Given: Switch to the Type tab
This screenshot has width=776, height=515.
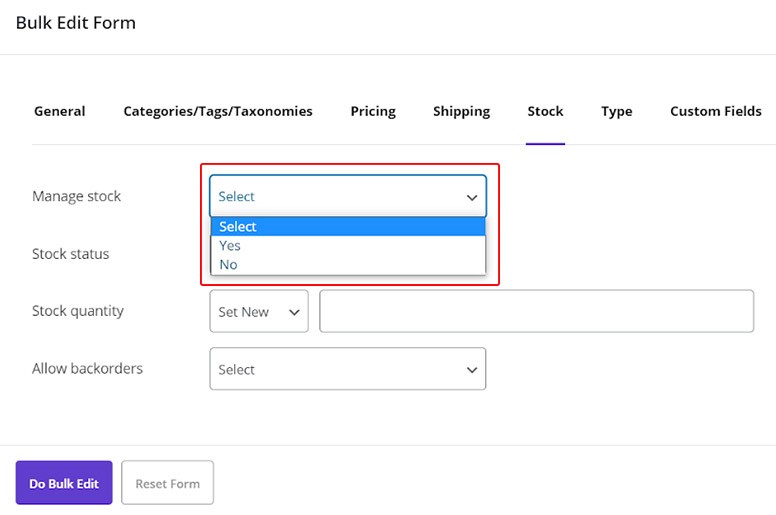Looking at the screenshot, I should (x=616, y=111).
